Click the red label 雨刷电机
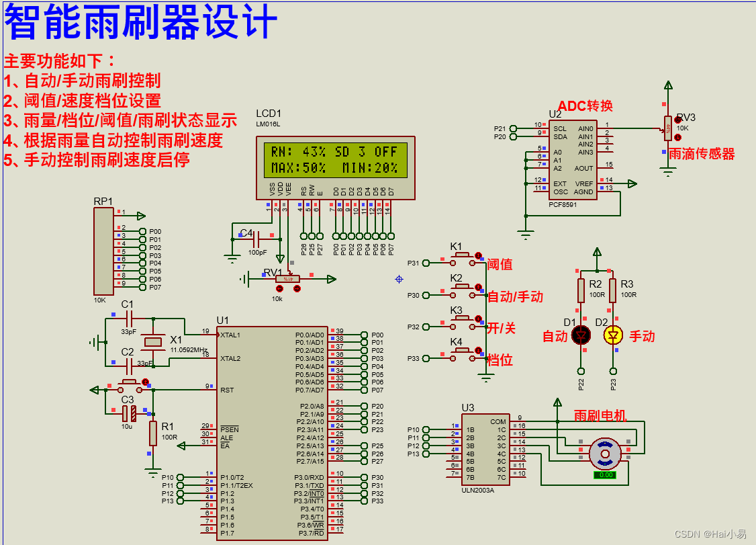The height and width of the screenshot is (545, 756). coord(600,415)
